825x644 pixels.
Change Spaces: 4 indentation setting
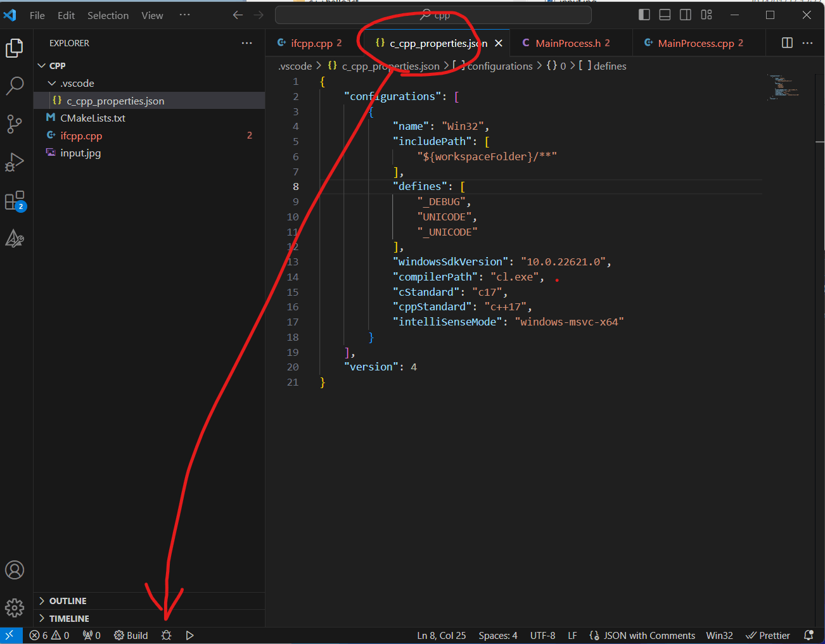click(498, 635)
